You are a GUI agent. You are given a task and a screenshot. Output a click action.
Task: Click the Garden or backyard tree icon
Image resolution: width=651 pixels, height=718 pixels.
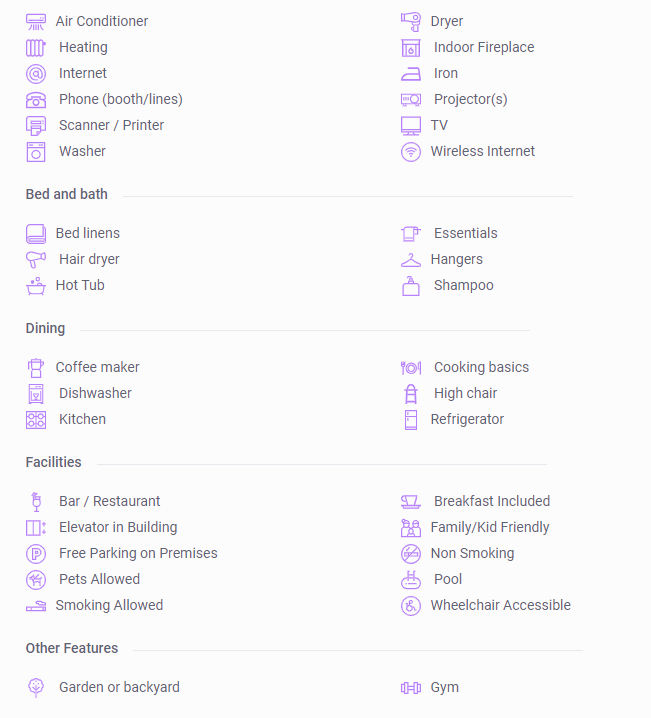tap(36, 688)
